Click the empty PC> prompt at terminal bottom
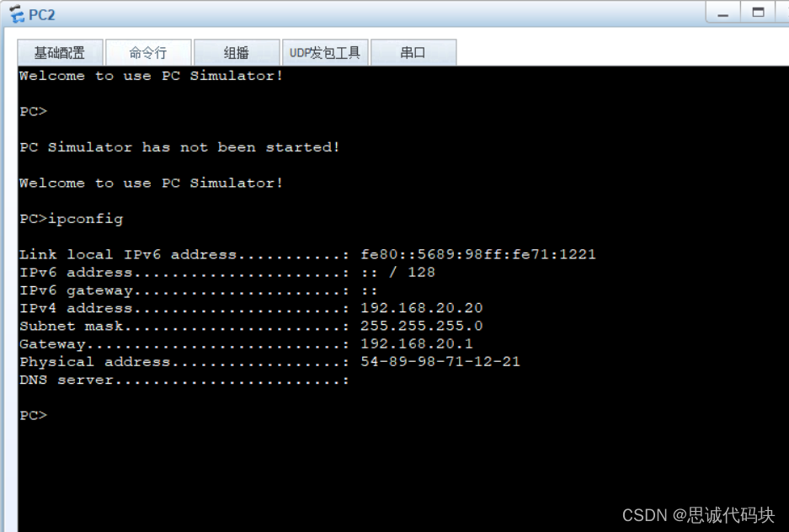 click(34, 415)
